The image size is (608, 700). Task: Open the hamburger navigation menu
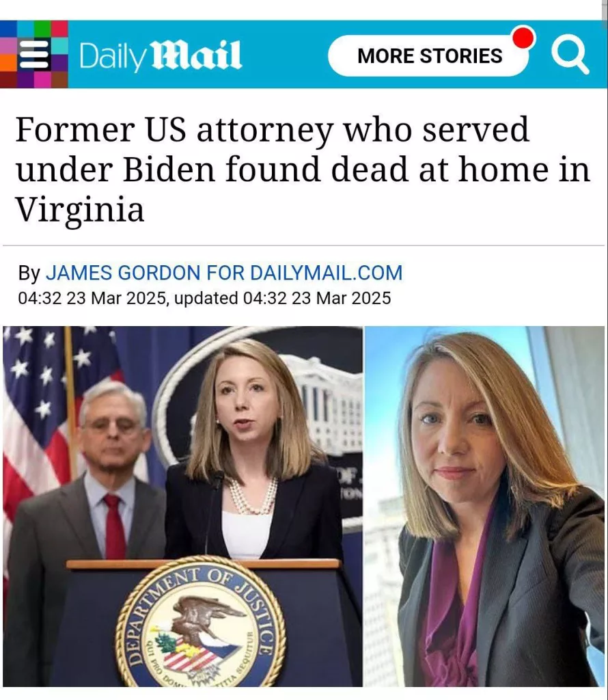tap(34, 54)
